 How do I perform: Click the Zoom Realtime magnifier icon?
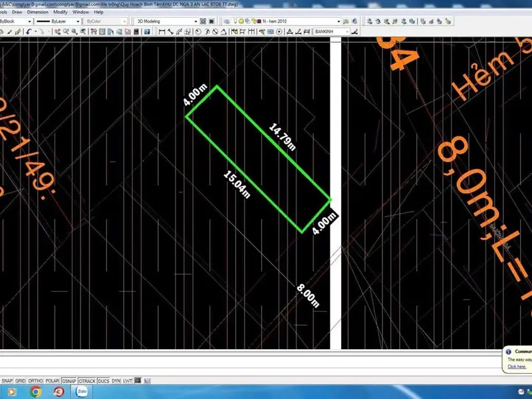coord(66,31)
